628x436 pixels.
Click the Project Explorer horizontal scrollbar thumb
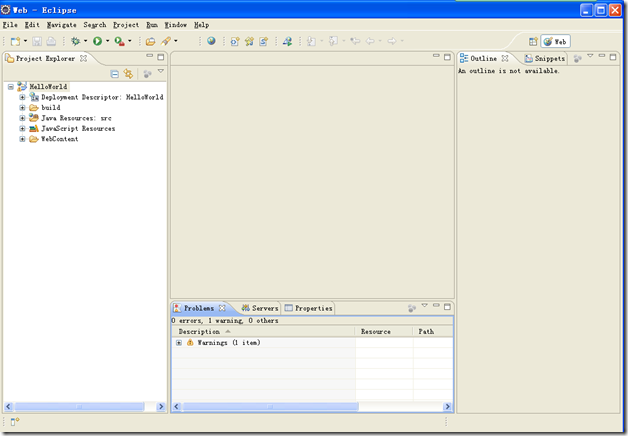(x=79, y=406)
